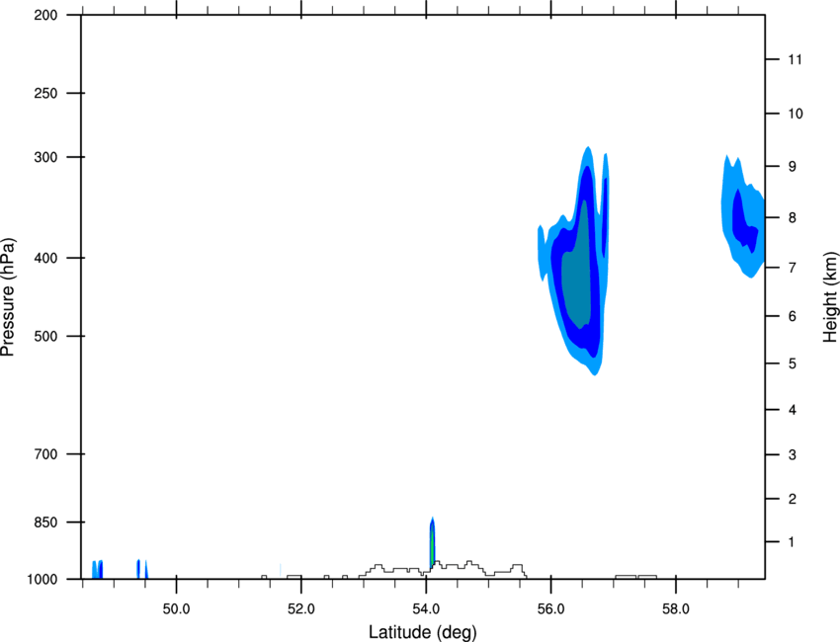Click the 3 km height label
Screen dimensions: 840x642
(793, 455)
